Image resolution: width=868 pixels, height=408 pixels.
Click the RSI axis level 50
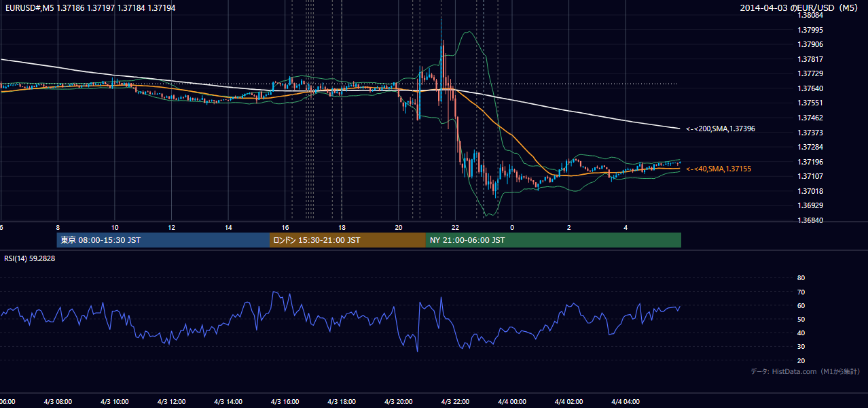pyautogui.click(x=801, y=319)
